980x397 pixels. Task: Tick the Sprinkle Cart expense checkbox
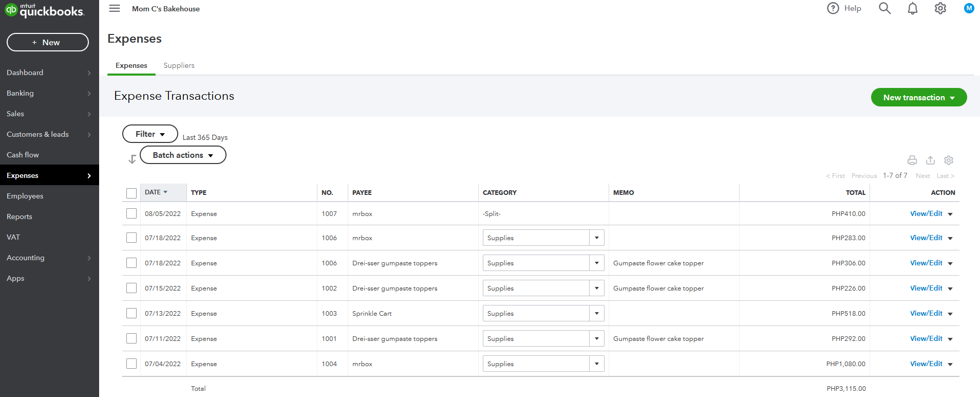pos(131,313)
